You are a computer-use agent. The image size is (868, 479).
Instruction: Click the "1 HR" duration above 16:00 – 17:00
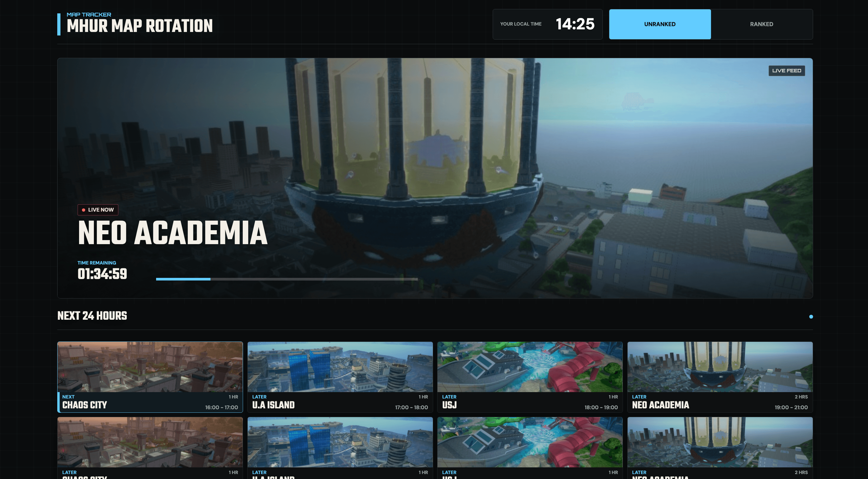(233, 397)
